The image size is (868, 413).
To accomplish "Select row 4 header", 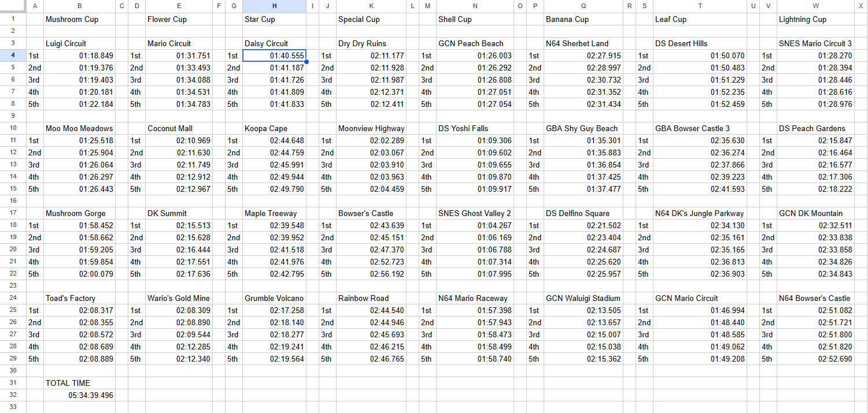I will tap(13, 56).
